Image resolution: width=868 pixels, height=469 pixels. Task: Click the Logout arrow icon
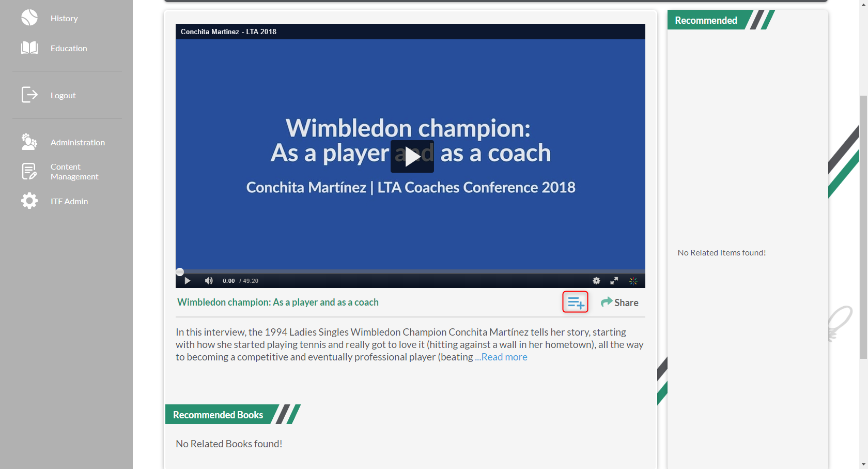[29, 95]
